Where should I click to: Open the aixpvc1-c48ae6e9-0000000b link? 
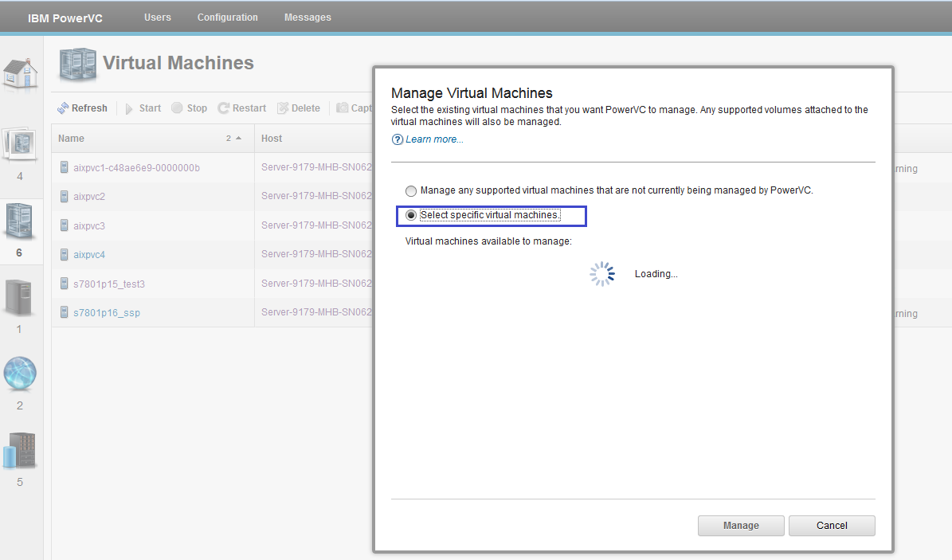(x=136, y=167)
